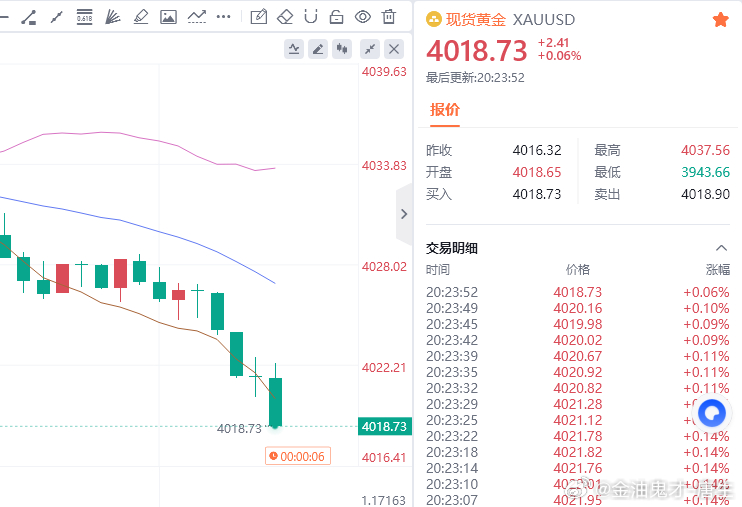Image resolution: width=742 pixels, height=507 pixels.
Task: Click the 涨幅 column header
Action: pyautogui.click(x=718, y=270)
